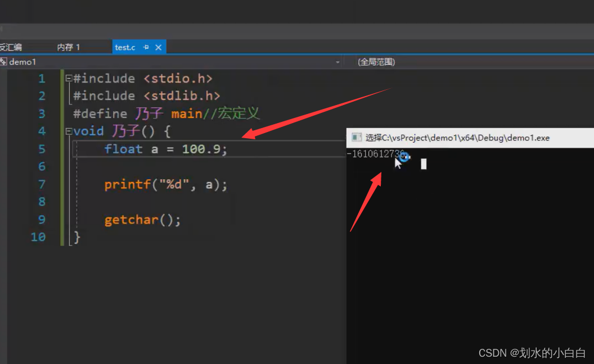The image size is (594, 364).
Task: Click 'float' keyword on line 5
Action: coord(124,149)
